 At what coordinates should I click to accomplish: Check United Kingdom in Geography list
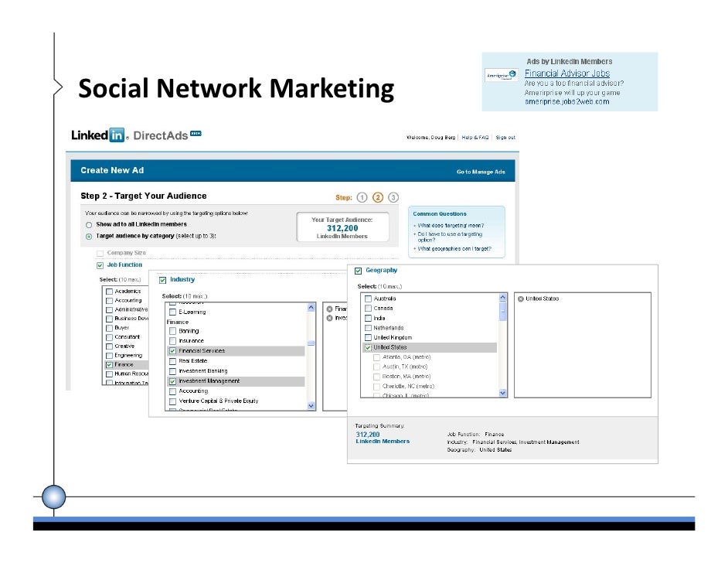(x=368, y=338)
